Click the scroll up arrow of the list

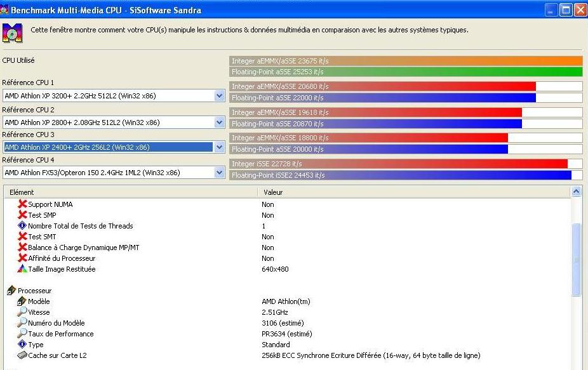pos(577,192)
